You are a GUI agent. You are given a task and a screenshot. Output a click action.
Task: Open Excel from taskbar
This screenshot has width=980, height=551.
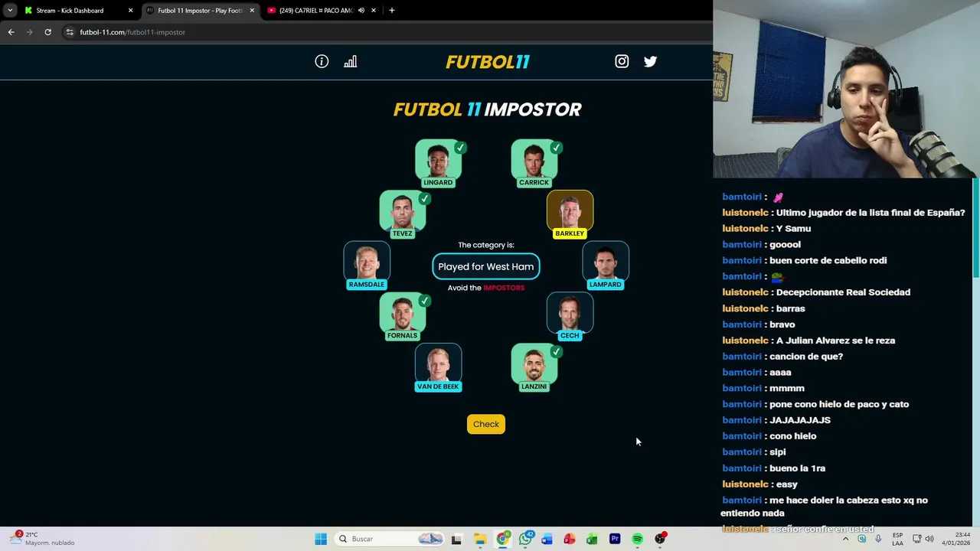[592, 539]
